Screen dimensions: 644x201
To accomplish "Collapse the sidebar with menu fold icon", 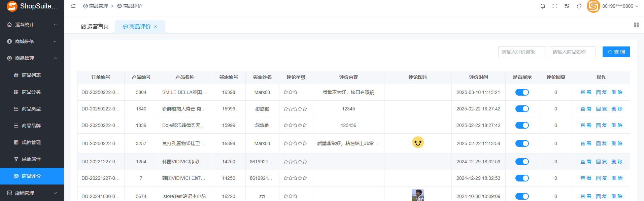I will pos(73,6).
